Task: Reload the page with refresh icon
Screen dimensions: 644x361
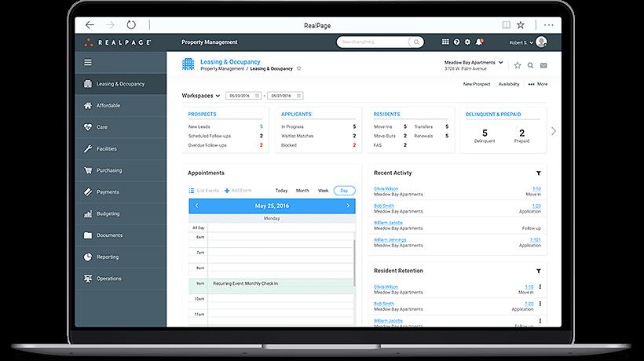Action: [131, 25]
